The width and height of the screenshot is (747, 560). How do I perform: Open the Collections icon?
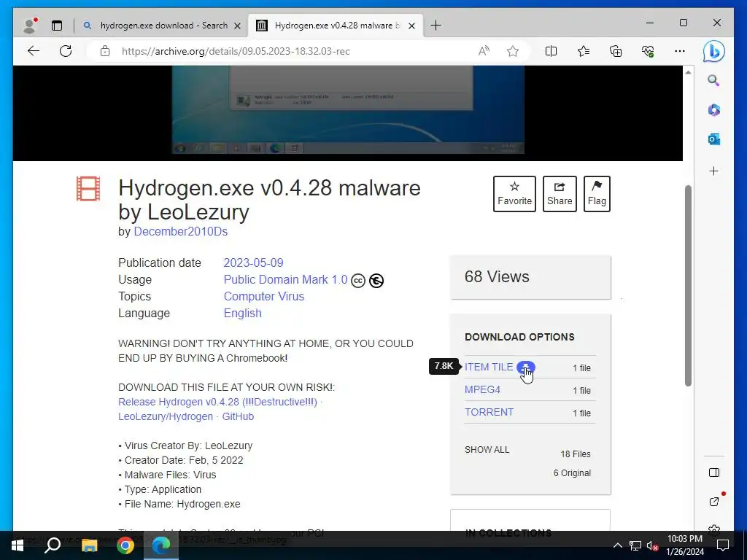coord(616,51)
